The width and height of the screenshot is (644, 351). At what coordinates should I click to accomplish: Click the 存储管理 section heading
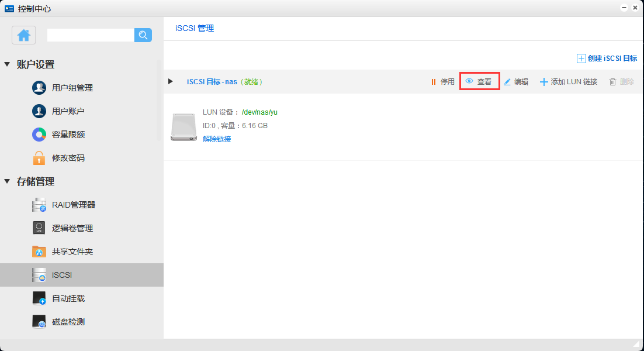[35, 181]
